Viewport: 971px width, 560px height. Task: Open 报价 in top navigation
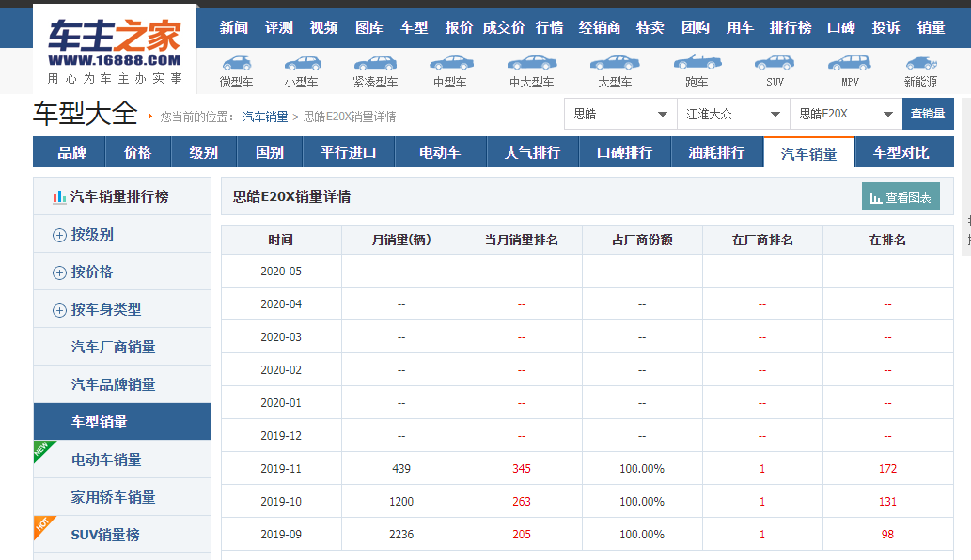click(x=459, y=28)
